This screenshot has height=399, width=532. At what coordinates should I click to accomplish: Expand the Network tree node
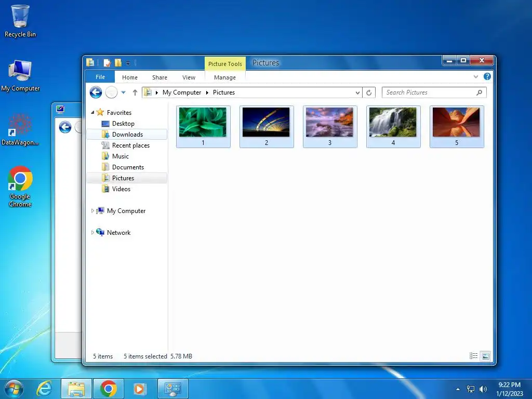92,232
